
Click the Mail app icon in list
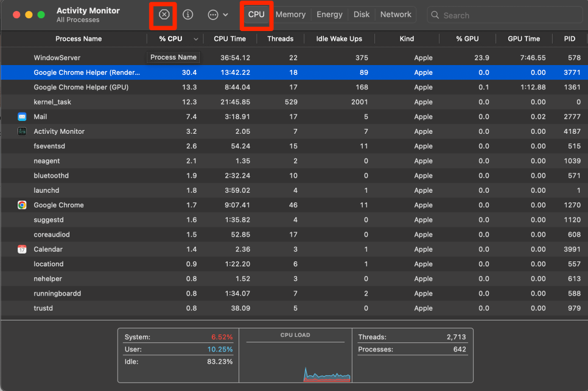[22, 117]
